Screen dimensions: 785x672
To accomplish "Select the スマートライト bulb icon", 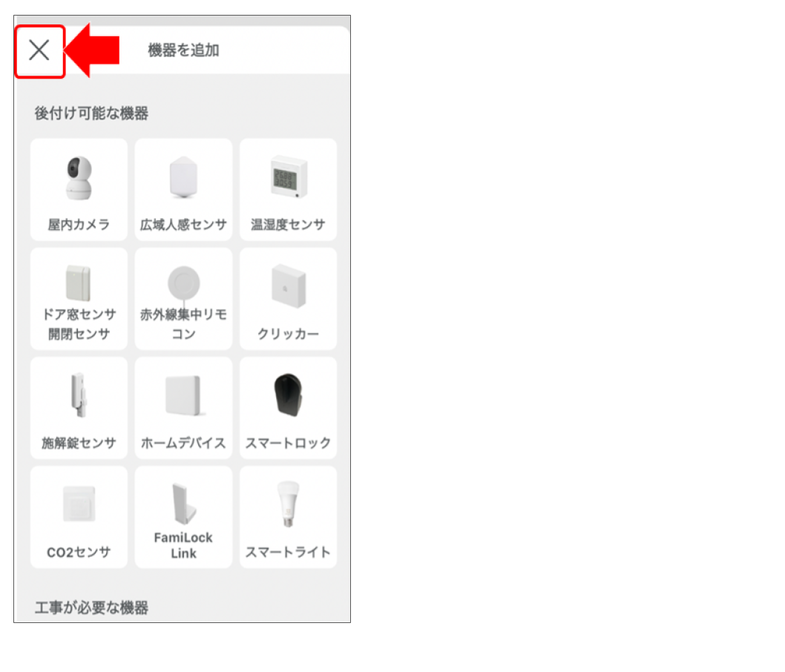I will 289,504.
